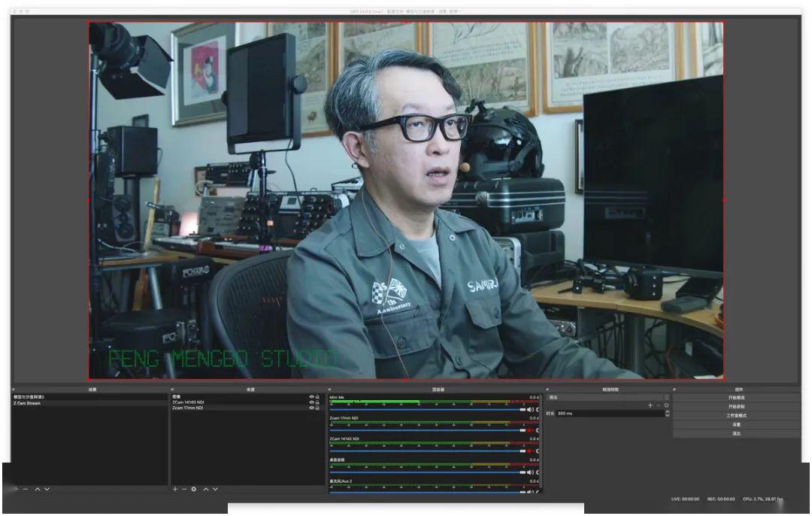Remove selected source using the minus icon
The width and height of the screenshot is (812, 516).
(x=184, y=490)
